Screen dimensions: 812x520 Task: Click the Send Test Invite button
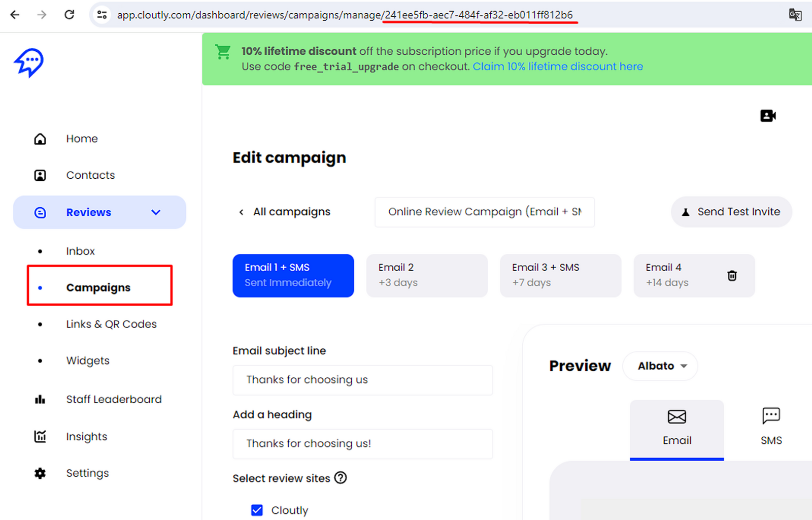coord(731,212)
